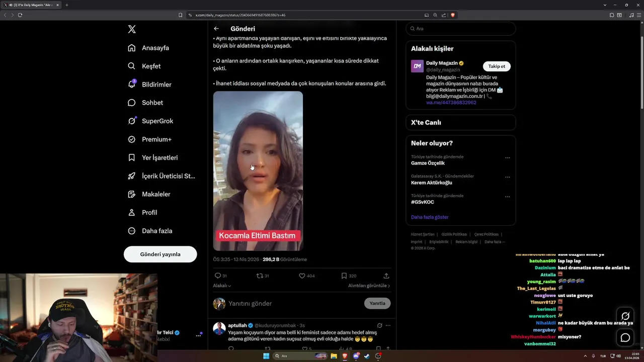Click the browser bookmark page icon

[180, 15]
